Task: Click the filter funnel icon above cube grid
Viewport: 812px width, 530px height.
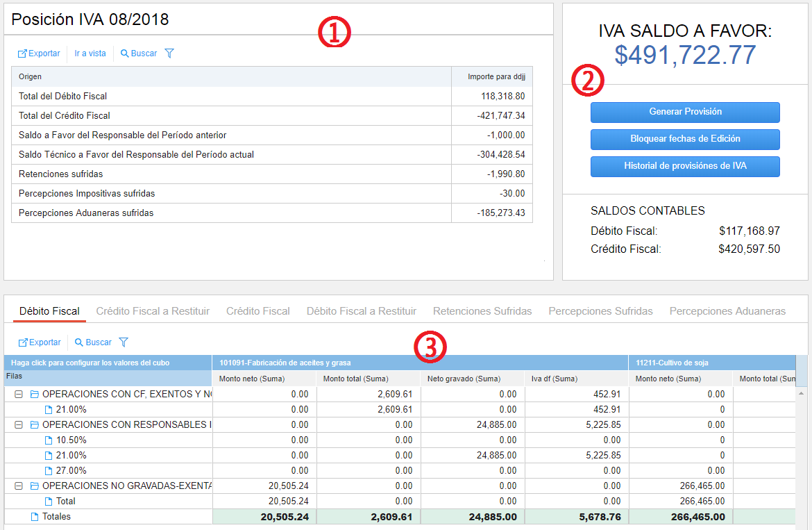Action: [124, 342]
